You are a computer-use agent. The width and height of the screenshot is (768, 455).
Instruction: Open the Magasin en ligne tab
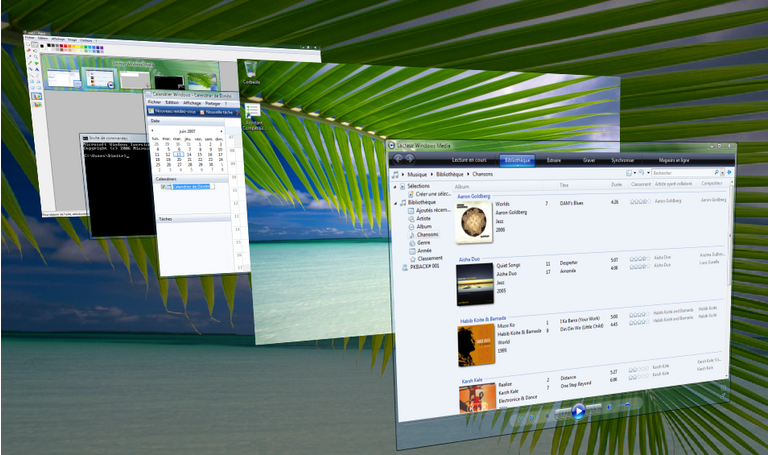[674, 160]
